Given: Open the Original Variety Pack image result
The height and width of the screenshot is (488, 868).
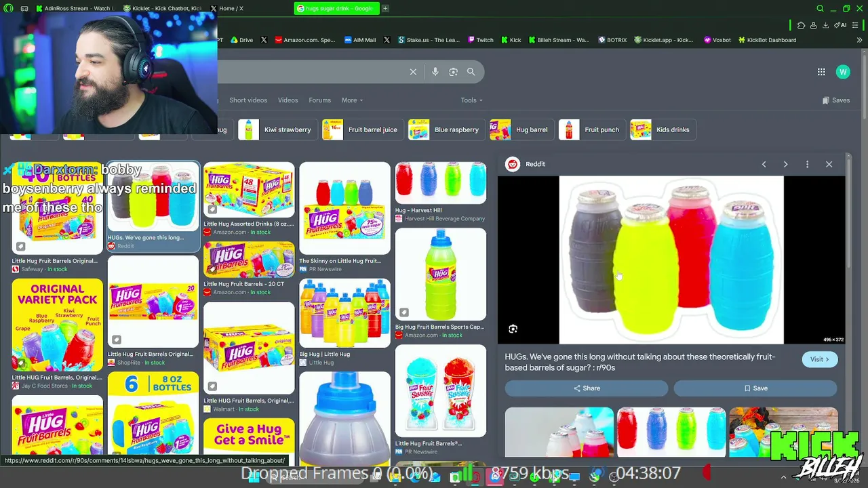Looking at the screenshot, I should 57,325.
